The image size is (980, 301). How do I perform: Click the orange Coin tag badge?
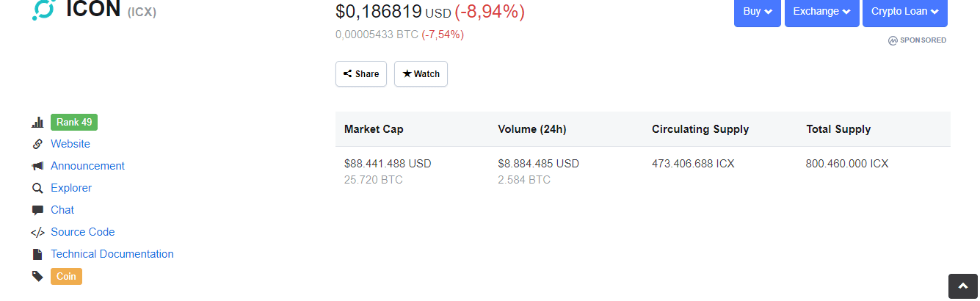(x=66, y=277)
